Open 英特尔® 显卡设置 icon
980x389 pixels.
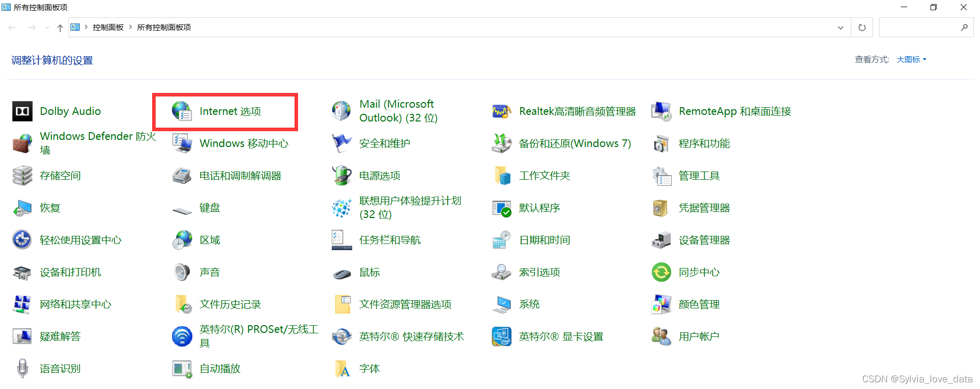(x=502, y=336)
